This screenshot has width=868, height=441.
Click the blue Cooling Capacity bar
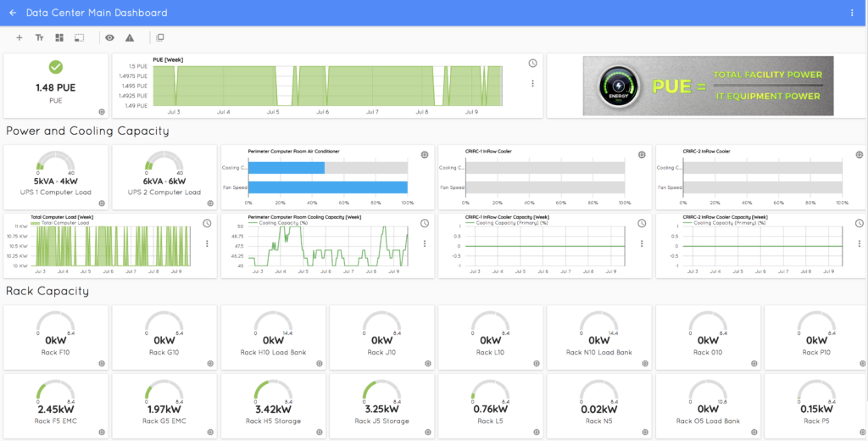(x=287, y=168)
